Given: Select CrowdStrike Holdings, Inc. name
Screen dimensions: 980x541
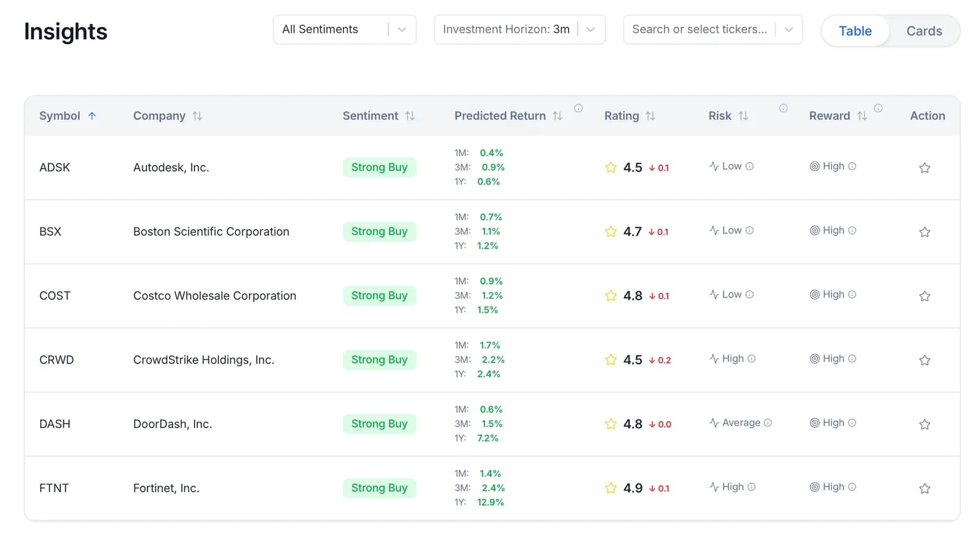Looking at the screenshot, I should click(203, 360).
